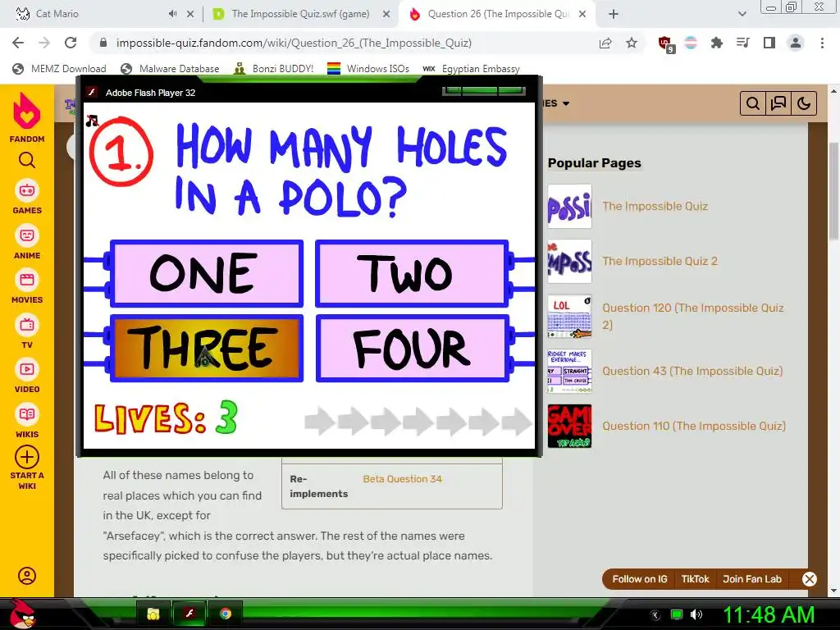Open the tab search chevron

(742, 15)
